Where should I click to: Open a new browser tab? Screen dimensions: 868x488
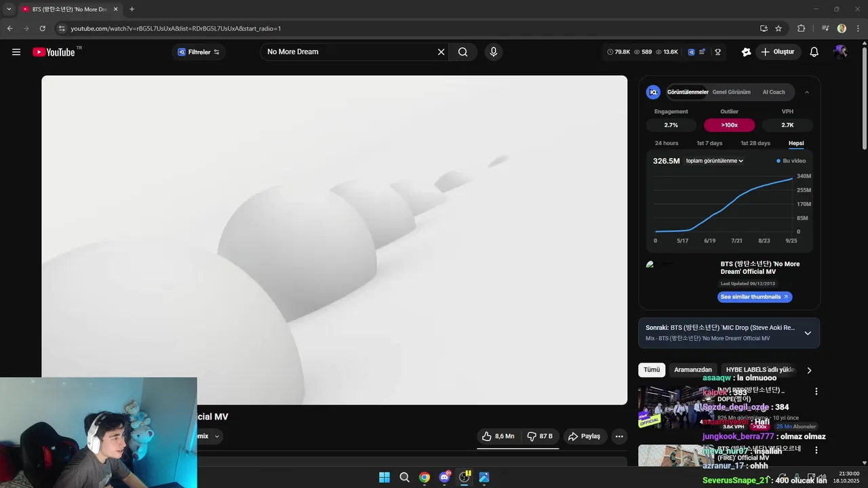click(x=132, y=9)
